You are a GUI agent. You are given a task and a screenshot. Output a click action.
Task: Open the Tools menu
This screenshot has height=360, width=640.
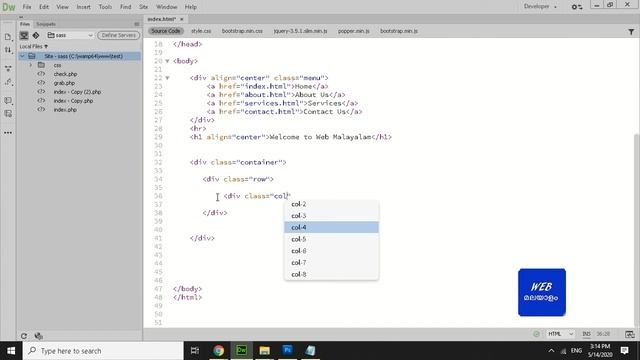tap(105, 7)
